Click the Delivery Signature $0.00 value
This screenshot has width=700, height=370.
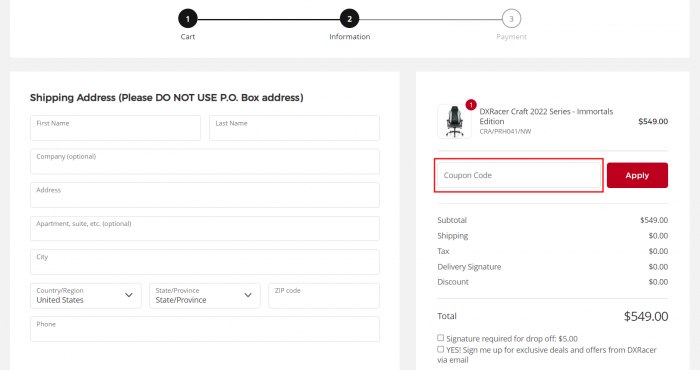coord(658,267)
